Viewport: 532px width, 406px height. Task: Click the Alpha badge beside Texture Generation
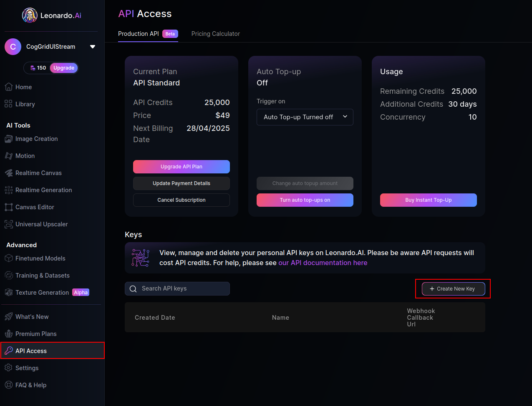click(81, 293)
